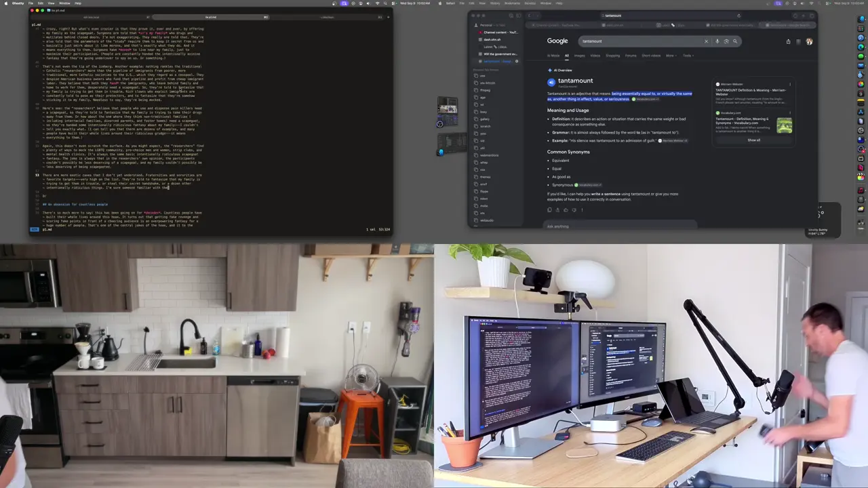Image resolution: width=868 pixels, height=488 pixels.
Task: Open the Tools dropdown in Google
Action: click(688, 56)
